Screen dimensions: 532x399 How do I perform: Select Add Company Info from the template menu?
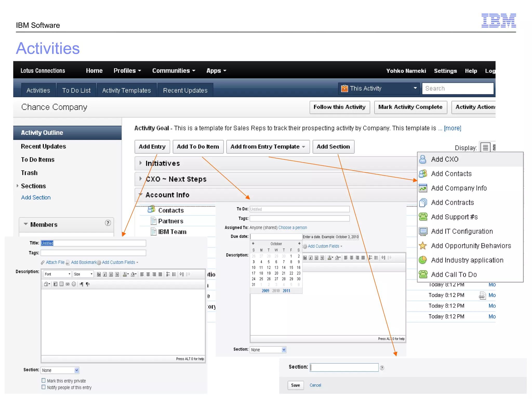[470, 188]
